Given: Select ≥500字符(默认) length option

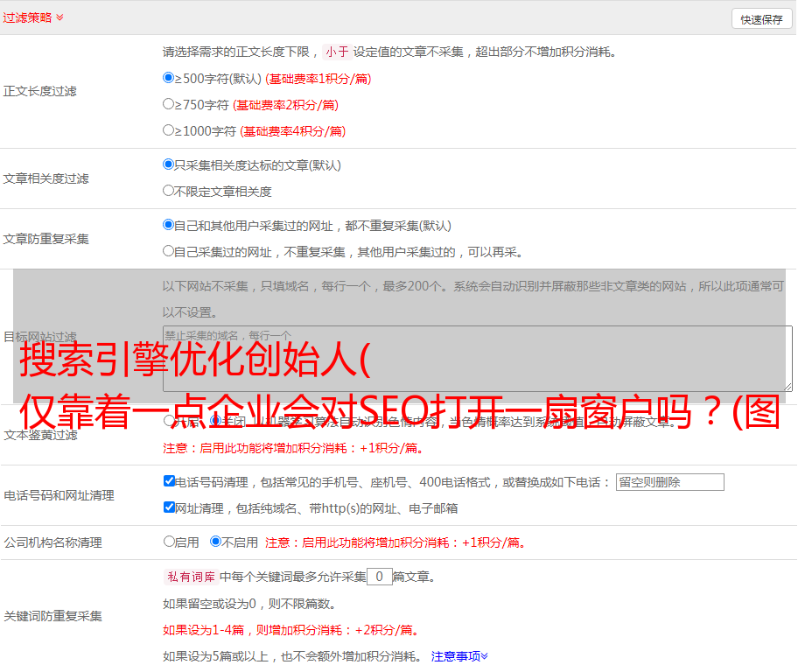Looking at the screenshot, I should [x=168, y=77].
